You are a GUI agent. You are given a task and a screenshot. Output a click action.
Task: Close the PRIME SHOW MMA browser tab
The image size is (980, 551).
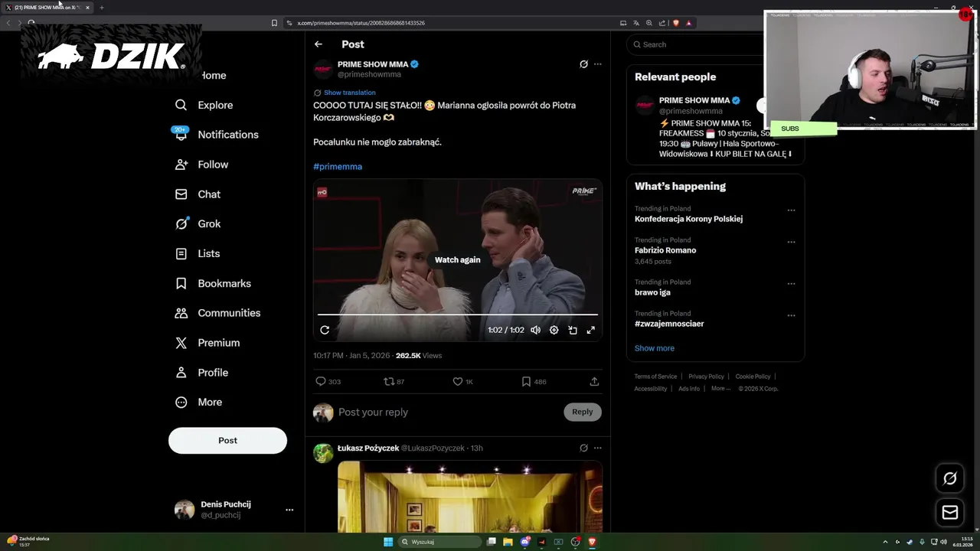click(x=87, y=8)
